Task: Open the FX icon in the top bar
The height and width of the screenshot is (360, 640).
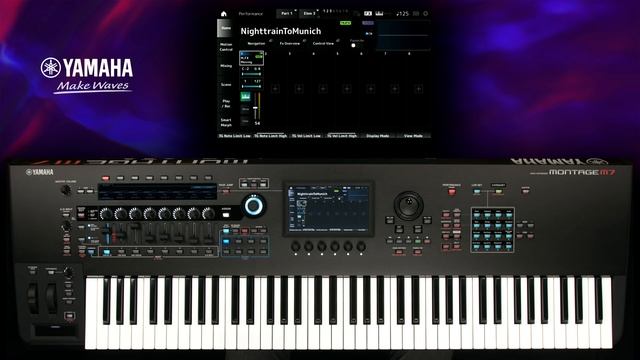Action: [368, 13]
